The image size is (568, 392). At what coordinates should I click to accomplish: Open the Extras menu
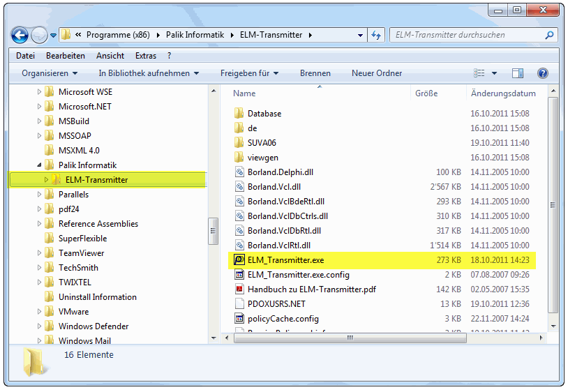point(146,56)
